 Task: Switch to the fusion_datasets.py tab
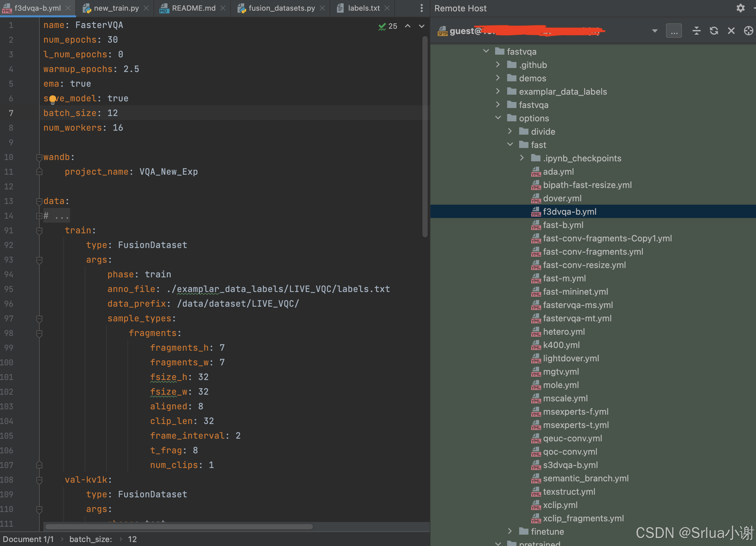[281, 8]
